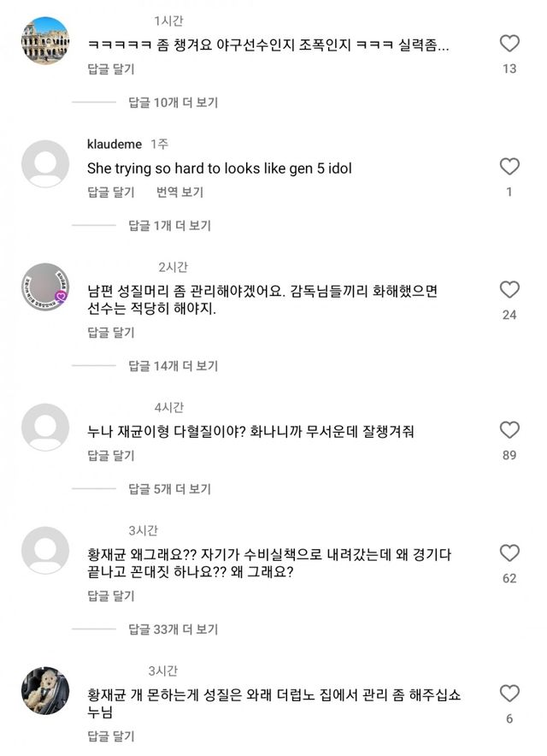Expand 답글 10개 더 보기 replies
Screen dimensions: 547x756
coord(174,103)
